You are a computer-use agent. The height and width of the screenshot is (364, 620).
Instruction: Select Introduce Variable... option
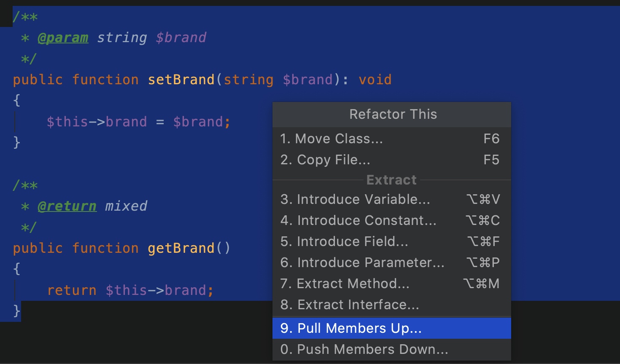(392, 199)
